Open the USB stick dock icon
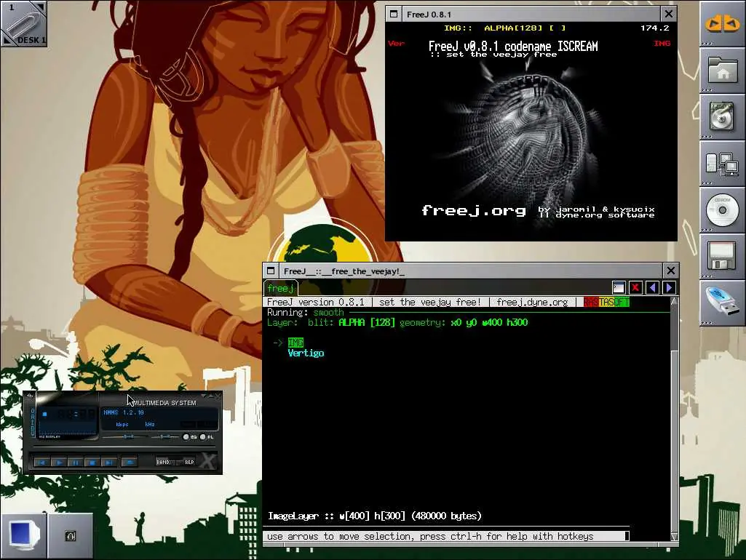This screenshot has height=560, width=746. (x=722, y=302)
